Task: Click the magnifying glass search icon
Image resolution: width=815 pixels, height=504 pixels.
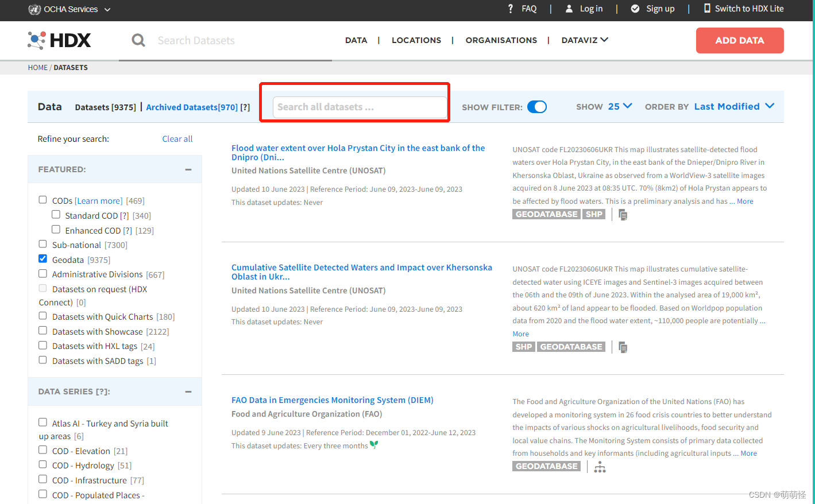Action: (138, 40)
